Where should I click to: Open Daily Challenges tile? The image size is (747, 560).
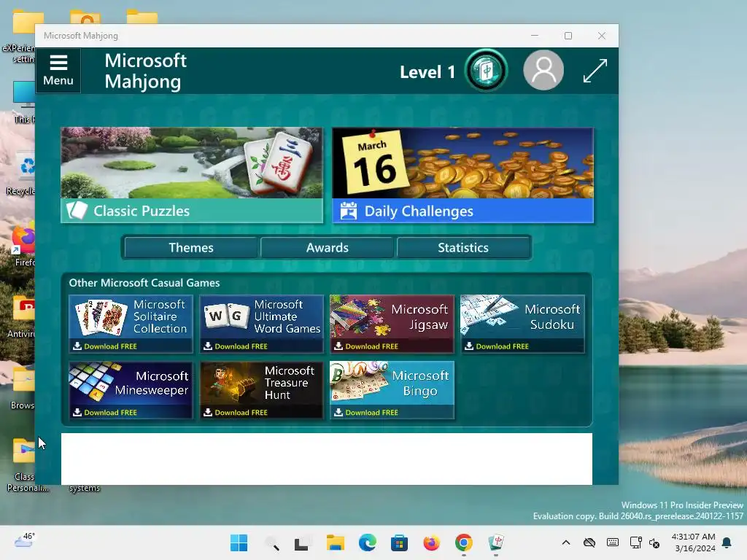click(x=462, y=175)
